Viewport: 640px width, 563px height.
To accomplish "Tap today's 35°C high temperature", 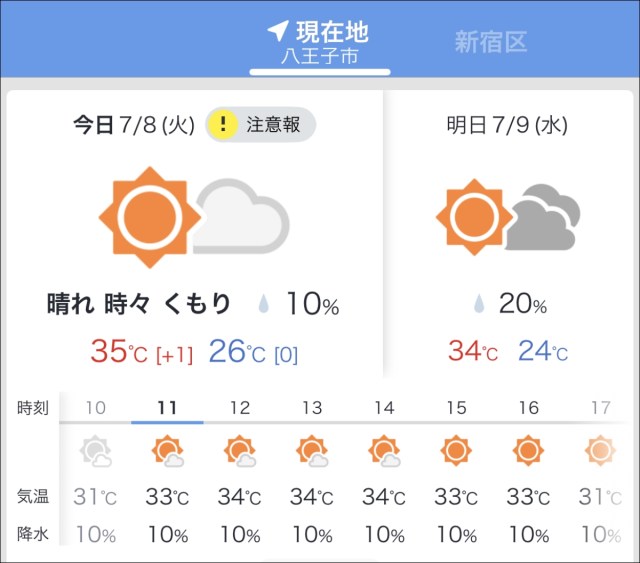I will click(119, 352).
